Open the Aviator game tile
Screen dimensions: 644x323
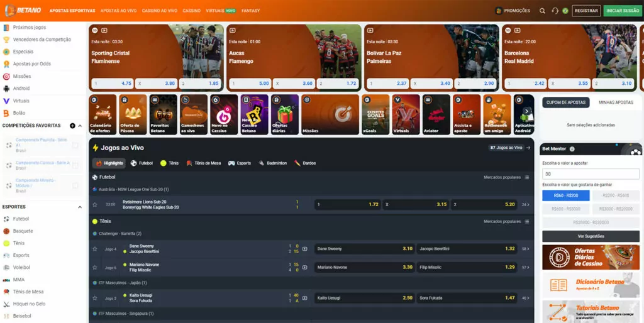(x=436, y=114)
